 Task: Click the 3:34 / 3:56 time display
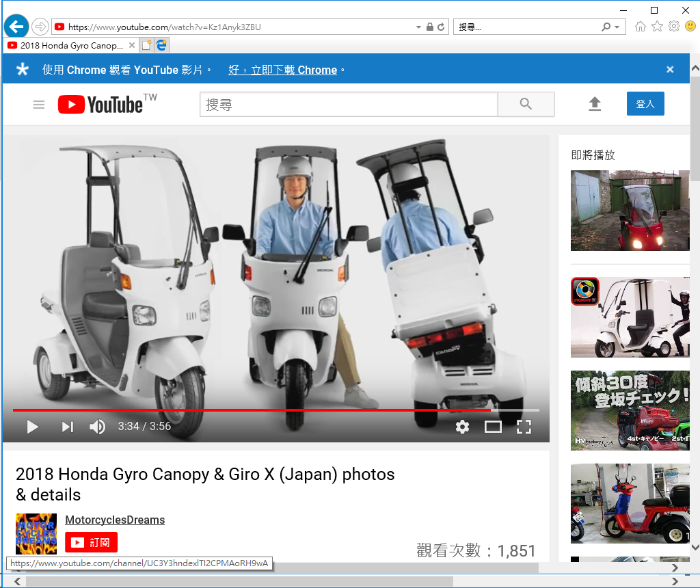(x=144, y=426)
